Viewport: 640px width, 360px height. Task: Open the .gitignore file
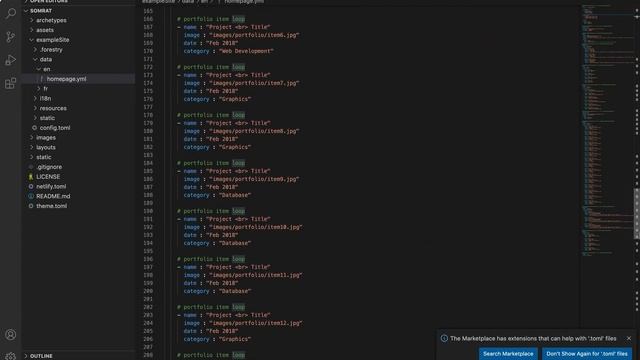pos(49,167)
